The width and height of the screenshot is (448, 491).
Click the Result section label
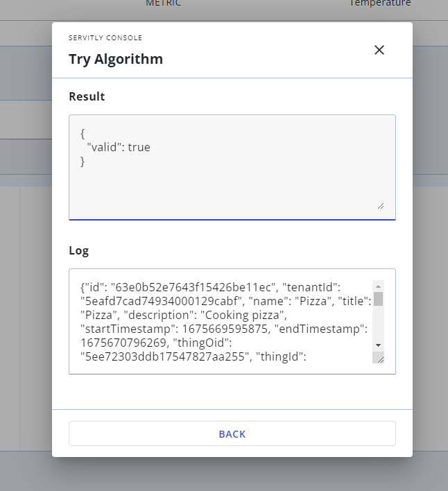point(87,96)
